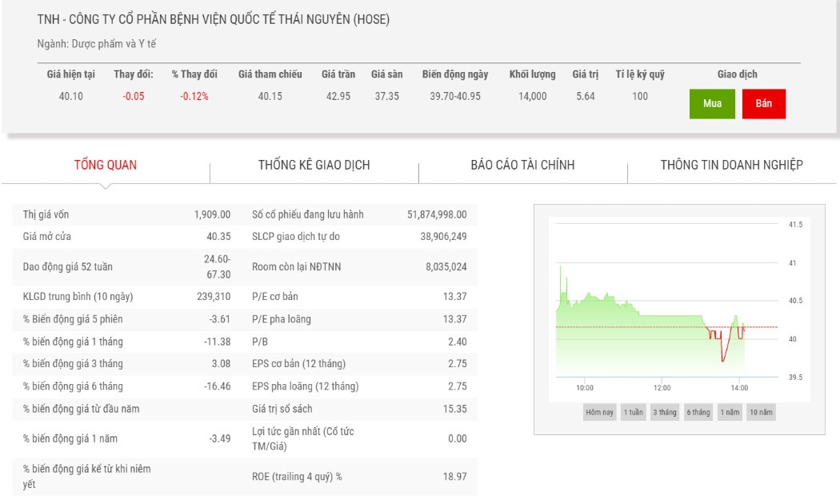Open the BÁO CÁO TÀI CHÍNH tab
This screenshot has width=840, height=504.
[x=523, y=165]
